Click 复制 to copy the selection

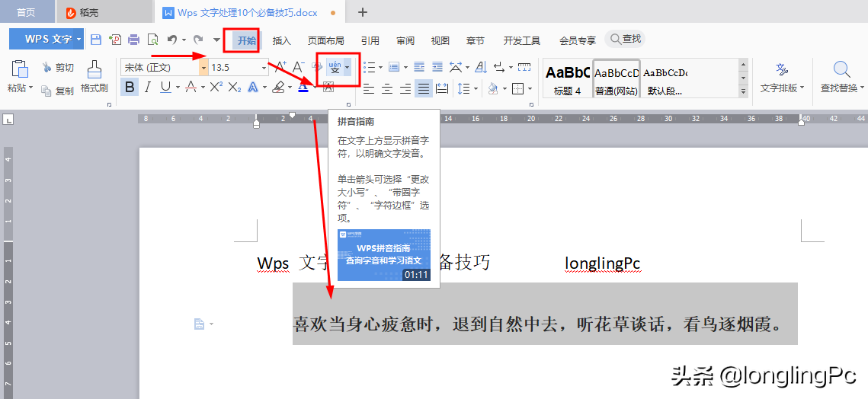pos(58,91)
